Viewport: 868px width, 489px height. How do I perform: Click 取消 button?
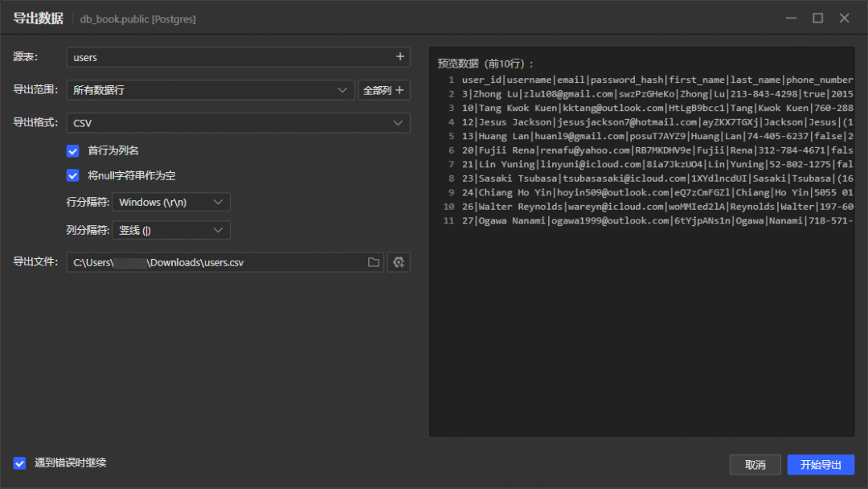755,465
